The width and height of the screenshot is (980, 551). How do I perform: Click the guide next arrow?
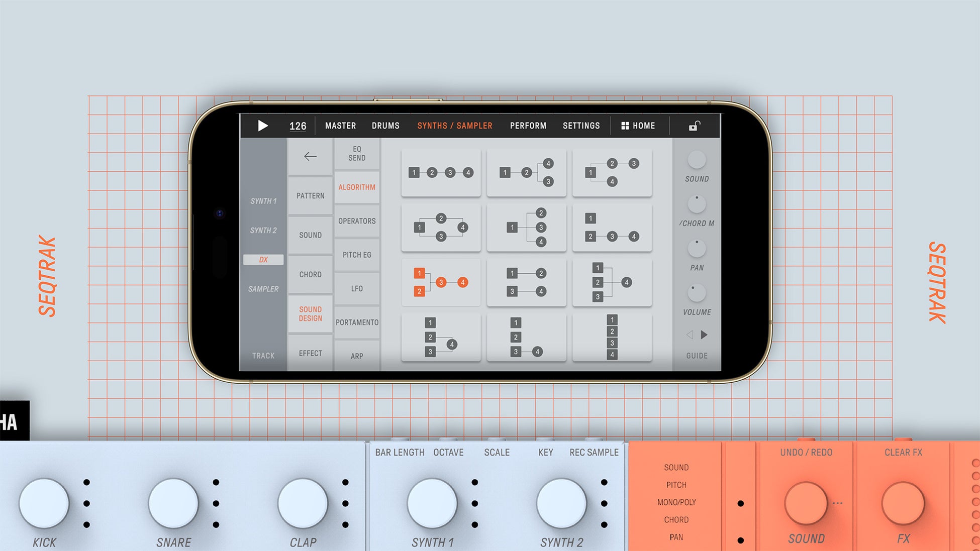coord(704,335)
